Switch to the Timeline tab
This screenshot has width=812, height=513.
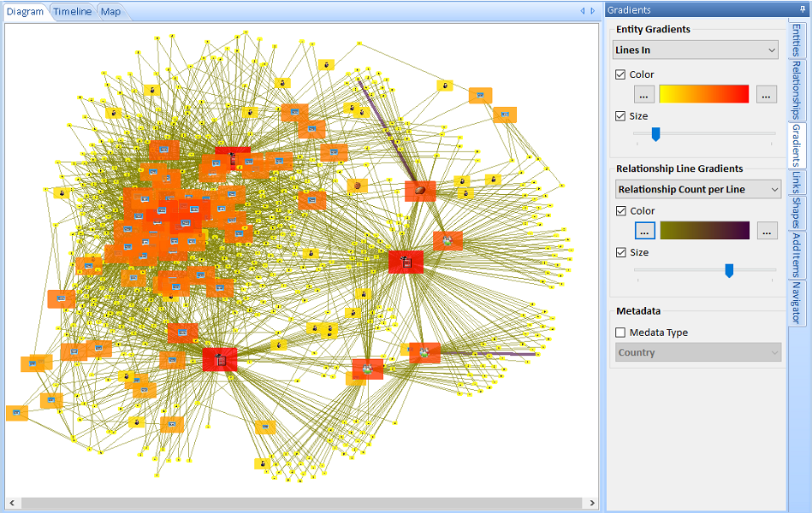point(72,11)
